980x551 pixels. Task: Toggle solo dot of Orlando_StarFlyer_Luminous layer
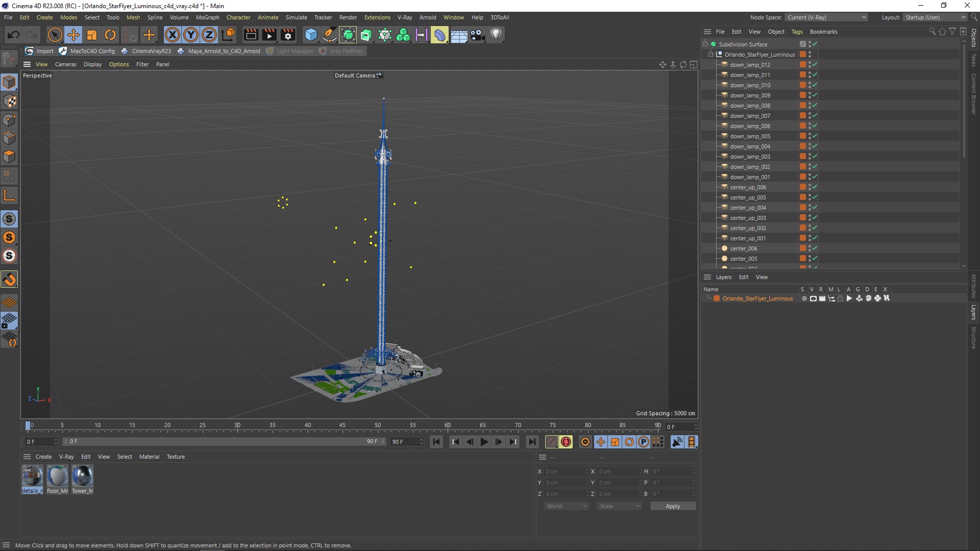(x=804, y=298)
